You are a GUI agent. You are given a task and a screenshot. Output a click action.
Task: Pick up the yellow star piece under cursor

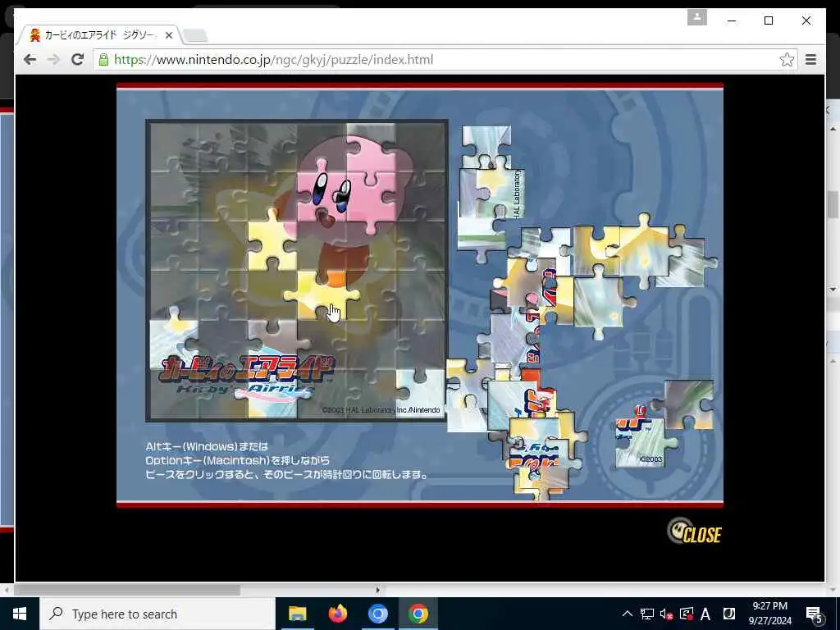pyautogui.click(x=322, y=295)
